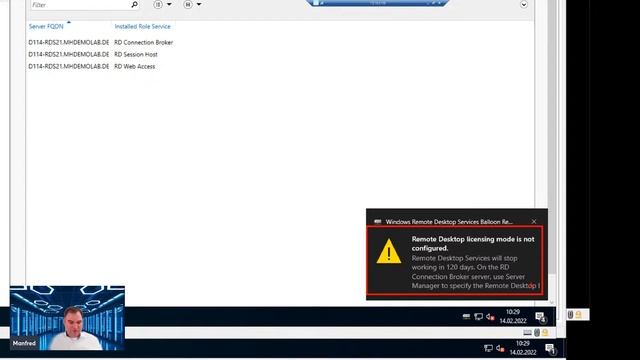
Task: Click the Manfred webcam thumbnail
Action: 67,318
